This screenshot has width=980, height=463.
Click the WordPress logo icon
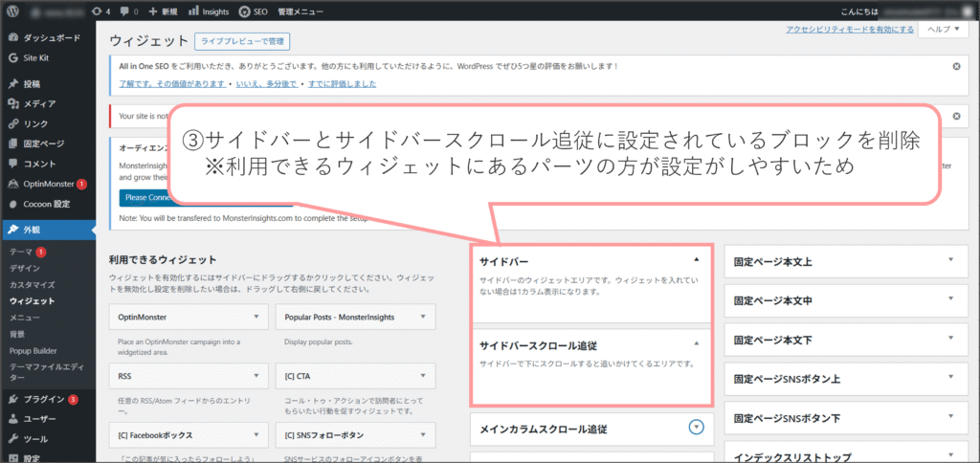(12, 11)
